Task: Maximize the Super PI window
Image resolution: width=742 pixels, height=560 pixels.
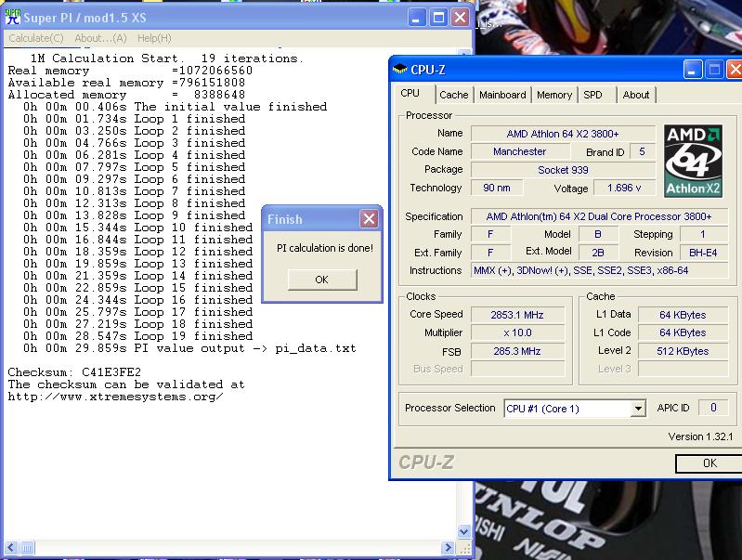Action: point(438,18)
